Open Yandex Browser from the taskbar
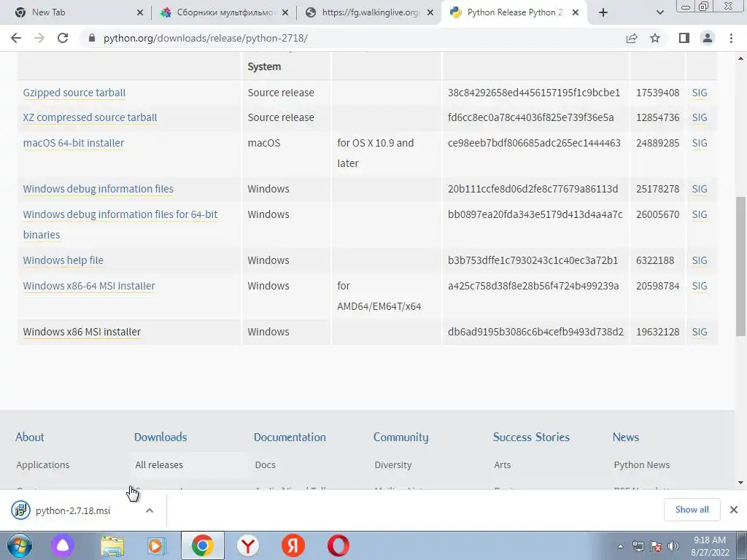Viewport: 747px width, 560px height. [x=248, y=546]
